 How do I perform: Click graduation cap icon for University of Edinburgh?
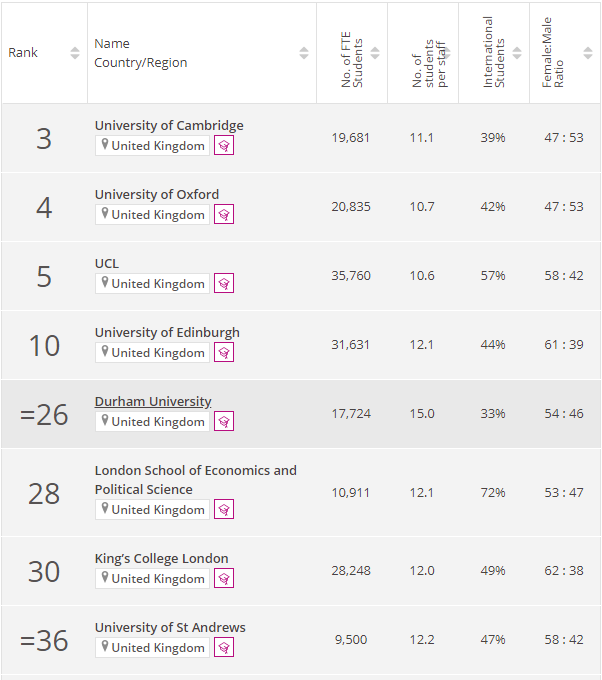[x=224, y=353]
